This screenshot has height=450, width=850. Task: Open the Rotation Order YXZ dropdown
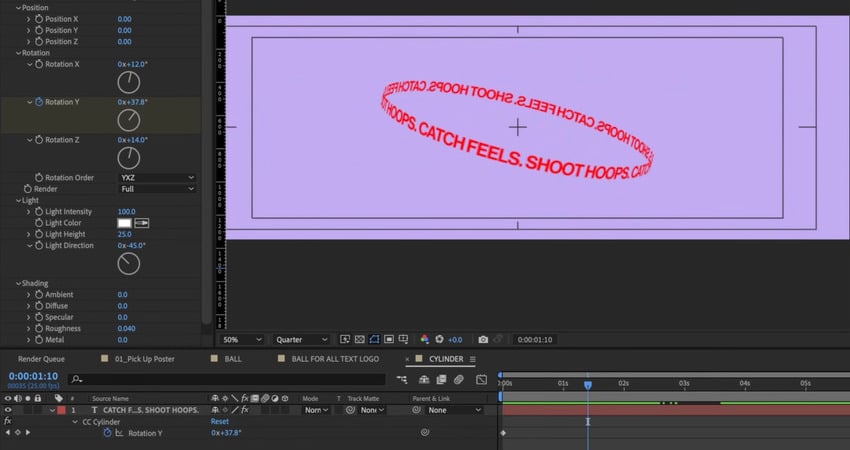pyautogui.click(x=157, y=178)
